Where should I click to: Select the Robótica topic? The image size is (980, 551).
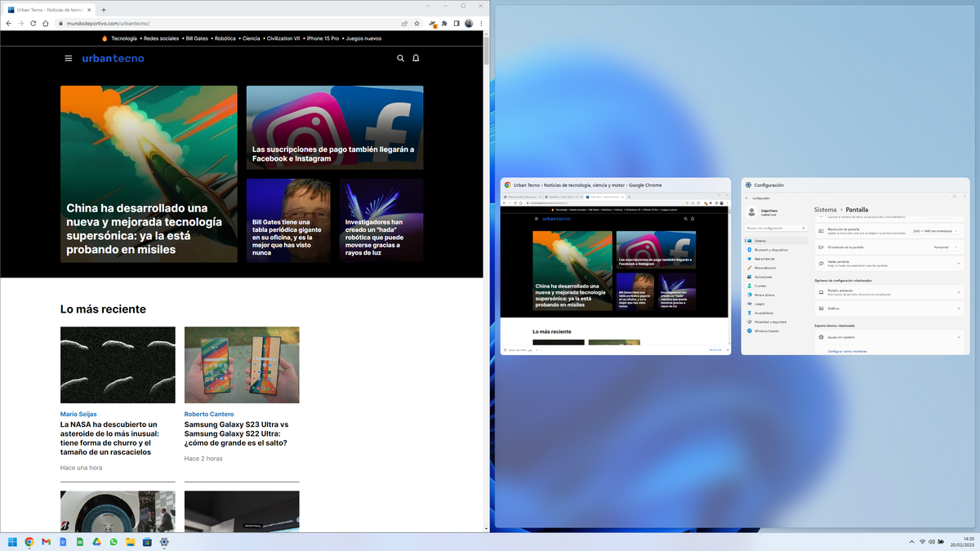pos(225,38)
